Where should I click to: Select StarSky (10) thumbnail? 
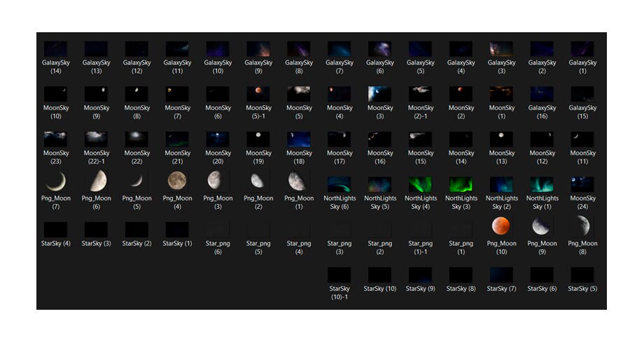point(379,275)
